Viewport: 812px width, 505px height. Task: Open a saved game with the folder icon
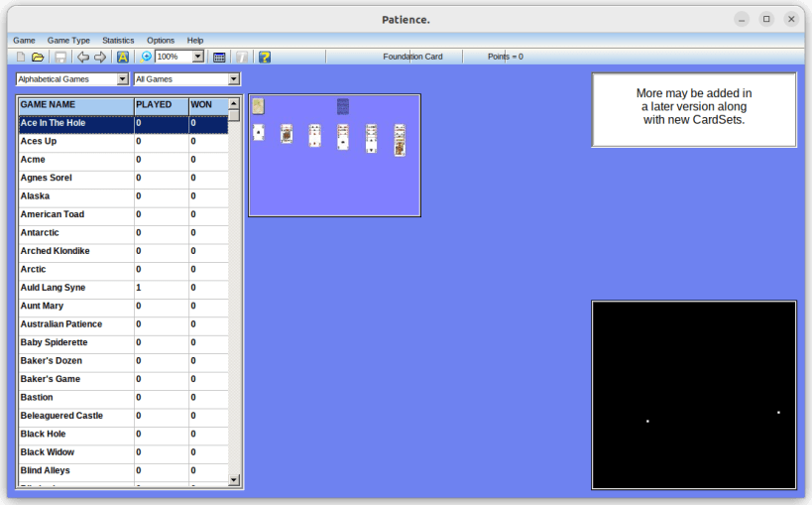point(38,57)
